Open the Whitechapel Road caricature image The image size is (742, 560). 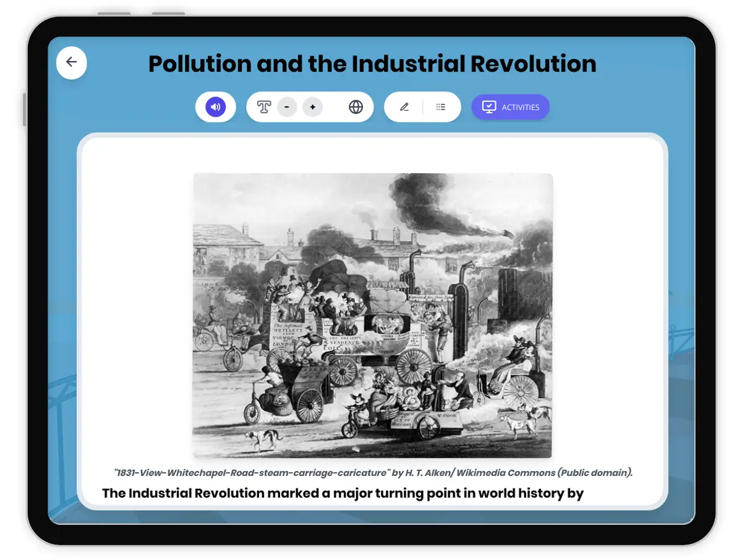point(371,315)
